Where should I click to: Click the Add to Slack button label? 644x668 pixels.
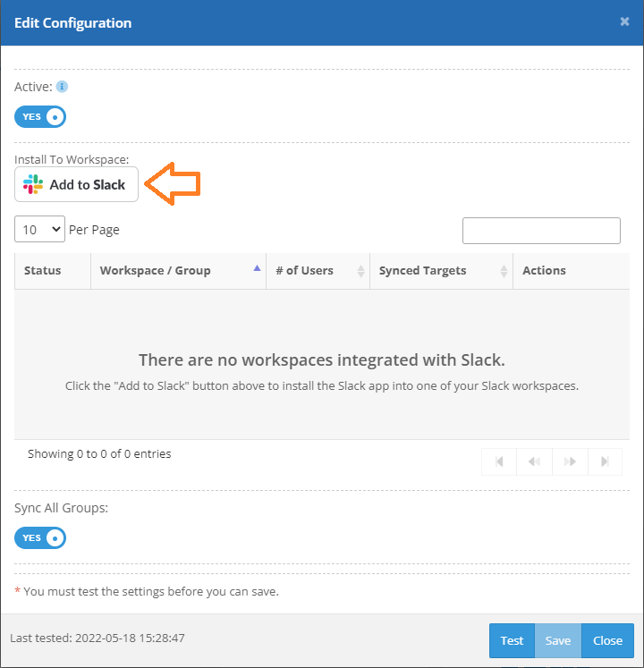(x=88, y=185)
